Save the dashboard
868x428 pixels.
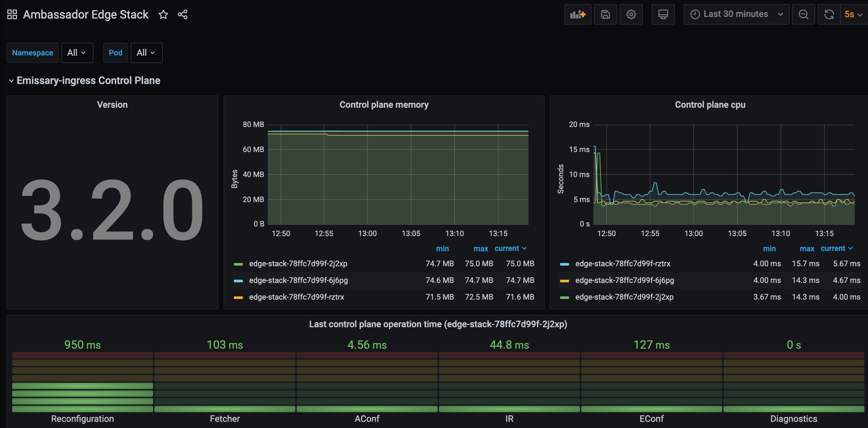point(606,15)
